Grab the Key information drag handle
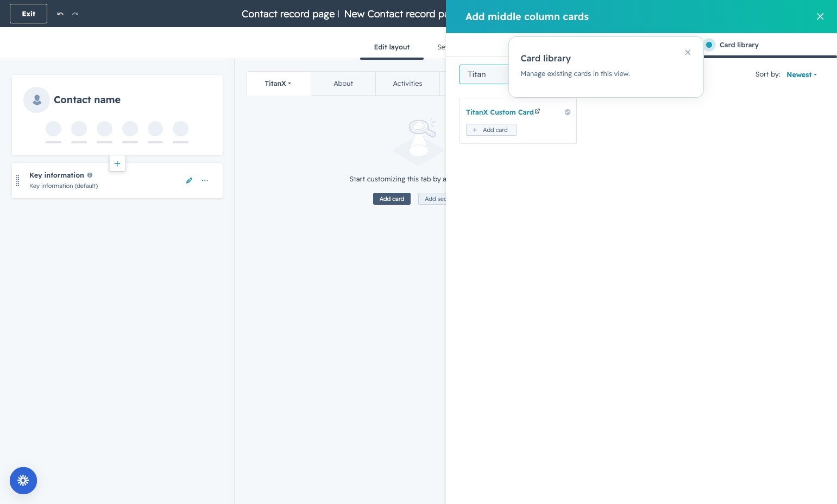This screenshot has height=504, width=837. [x=17, y=180]
